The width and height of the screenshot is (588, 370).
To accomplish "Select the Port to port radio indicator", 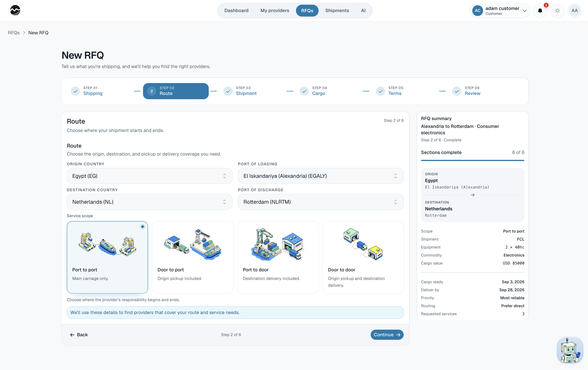I will [x=143, y=227].
